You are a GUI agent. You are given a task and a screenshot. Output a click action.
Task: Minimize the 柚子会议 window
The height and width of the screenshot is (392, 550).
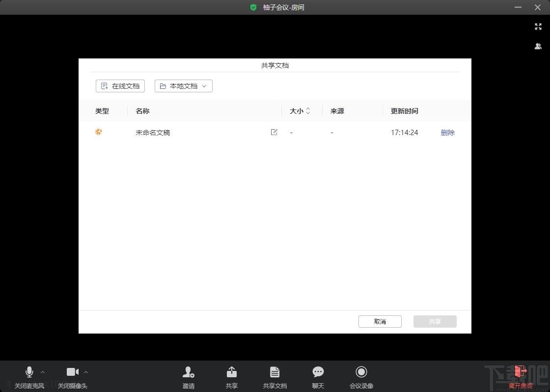pyautogui.click(x=518, y=7)
